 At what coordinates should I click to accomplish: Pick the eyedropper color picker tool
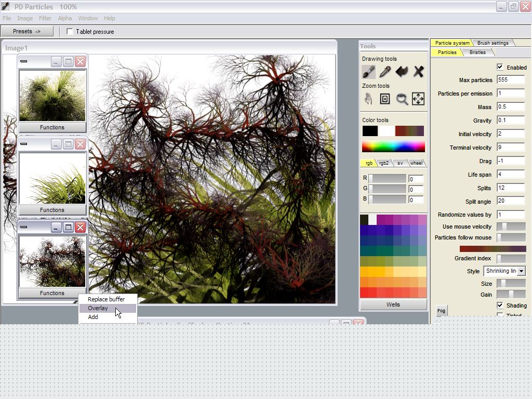(x=385, y=72)
